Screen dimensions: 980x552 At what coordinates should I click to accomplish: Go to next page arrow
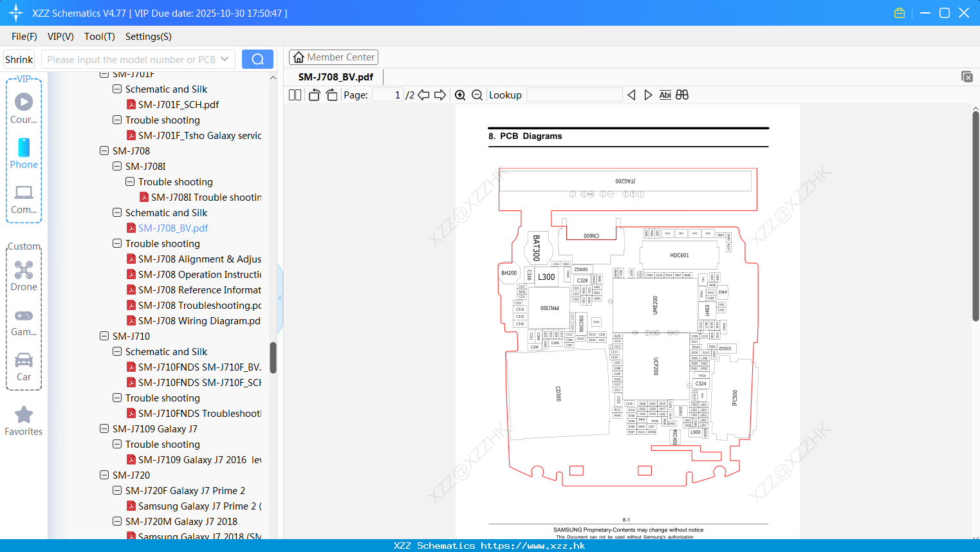[440, 95]
